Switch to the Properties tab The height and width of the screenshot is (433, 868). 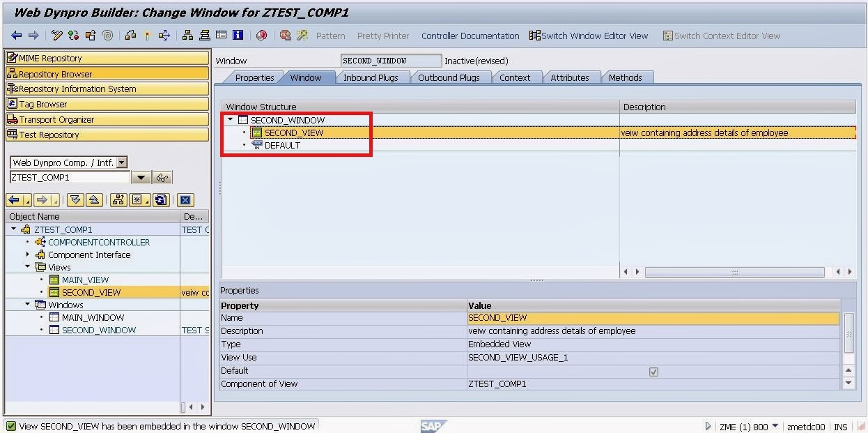pyautogui.click(x=254, y=77)
